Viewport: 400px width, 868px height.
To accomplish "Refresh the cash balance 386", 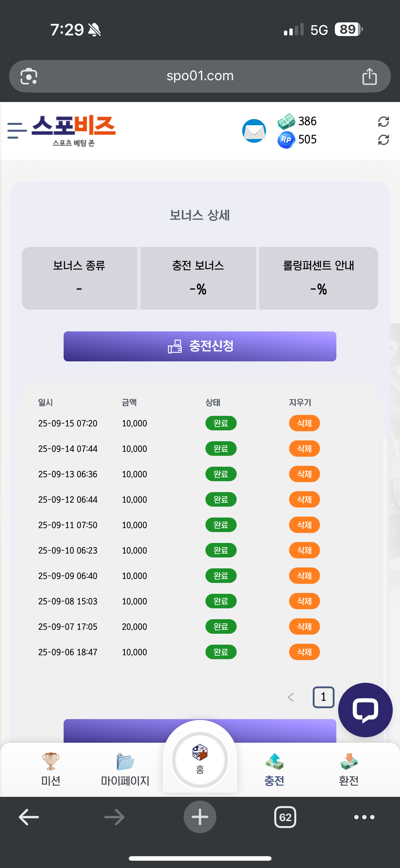I will tap(383, 122).
